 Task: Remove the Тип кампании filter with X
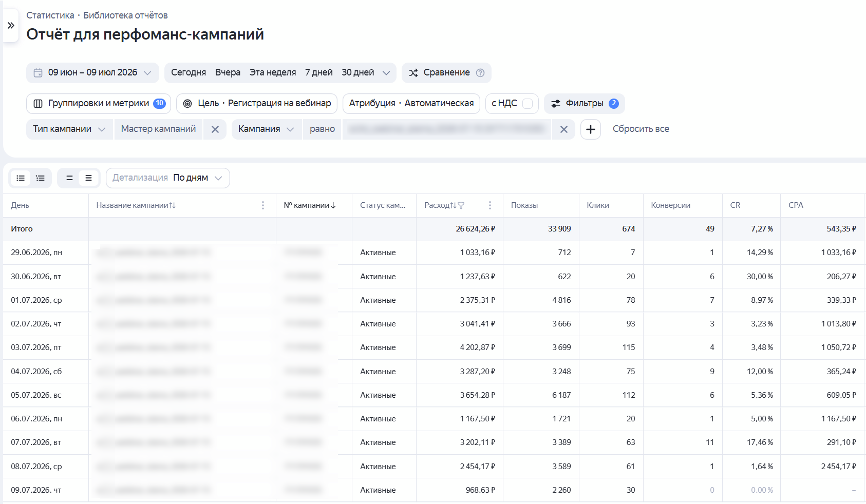215,129
